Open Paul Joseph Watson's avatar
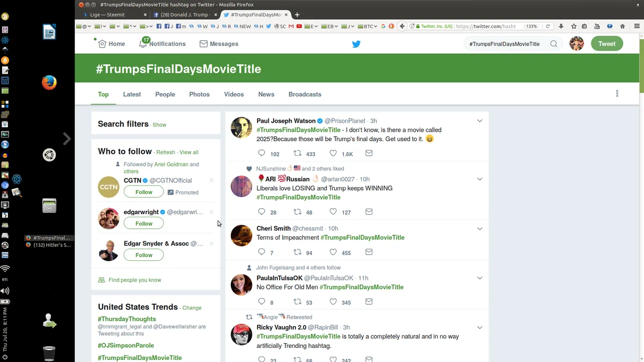The height and width of the screenshot is (362, 644). pos(242,128)
